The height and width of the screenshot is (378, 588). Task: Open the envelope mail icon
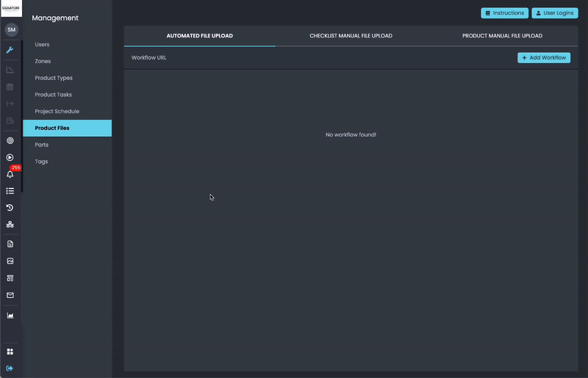coord(10,295)
